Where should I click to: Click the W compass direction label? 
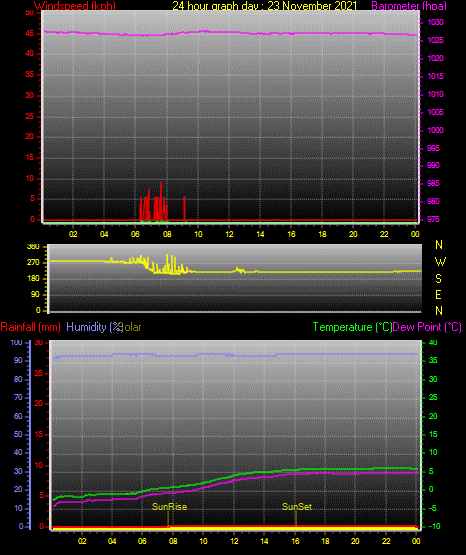[440, 262]
